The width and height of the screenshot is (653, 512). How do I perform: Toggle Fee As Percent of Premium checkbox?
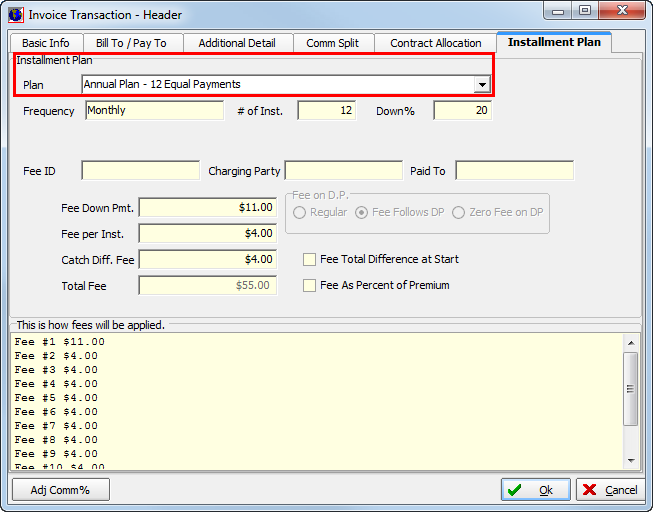coord(310,285)
